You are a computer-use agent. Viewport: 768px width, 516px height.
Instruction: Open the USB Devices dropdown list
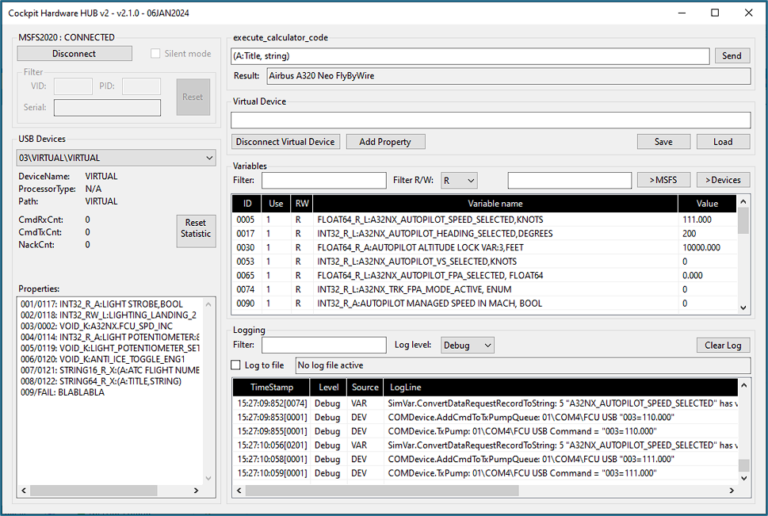coord(116,158)
